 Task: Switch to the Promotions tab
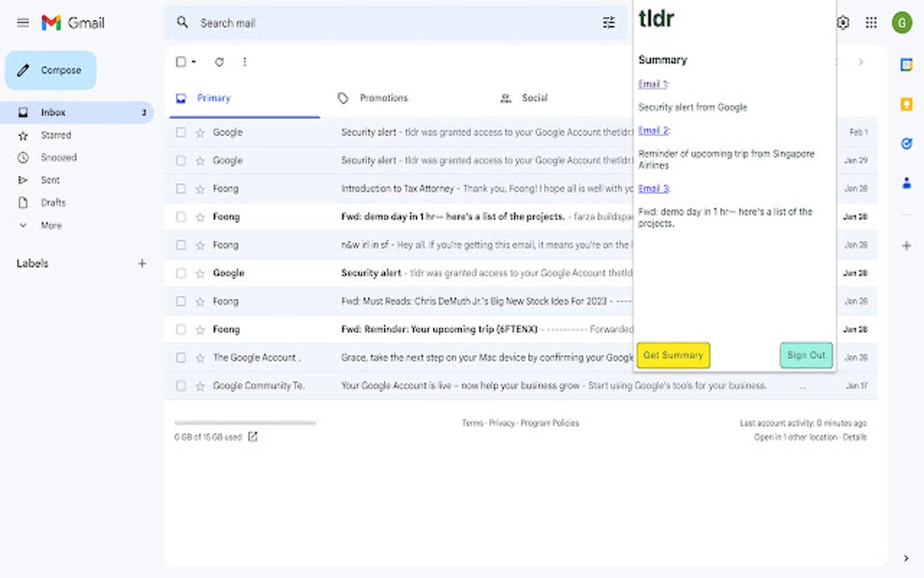384,98
